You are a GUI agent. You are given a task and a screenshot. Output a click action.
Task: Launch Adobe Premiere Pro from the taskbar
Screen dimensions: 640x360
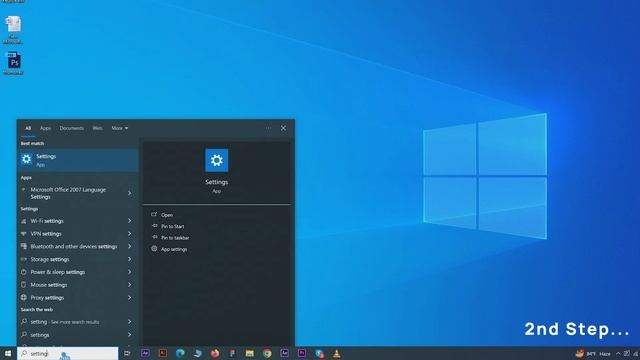tap(302, 353)
